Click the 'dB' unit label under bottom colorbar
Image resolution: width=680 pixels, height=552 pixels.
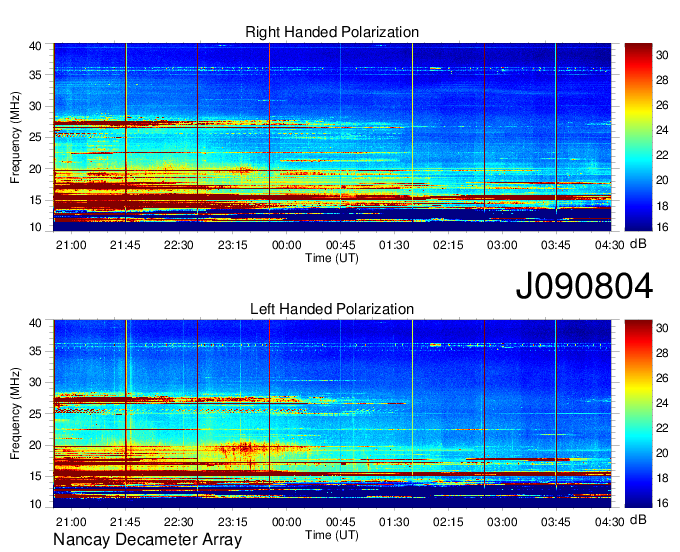click(x=638, y=520)
